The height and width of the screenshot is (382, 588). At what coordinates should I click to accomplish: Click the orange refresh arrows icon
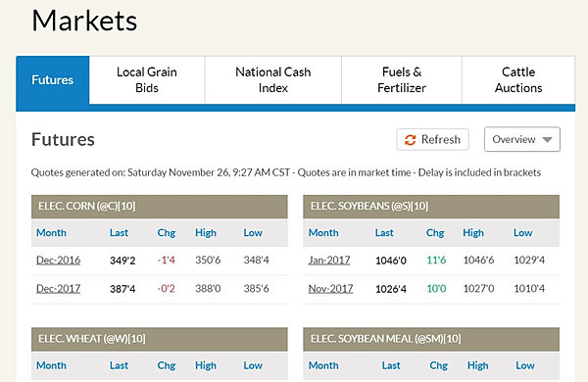point(411,140)
